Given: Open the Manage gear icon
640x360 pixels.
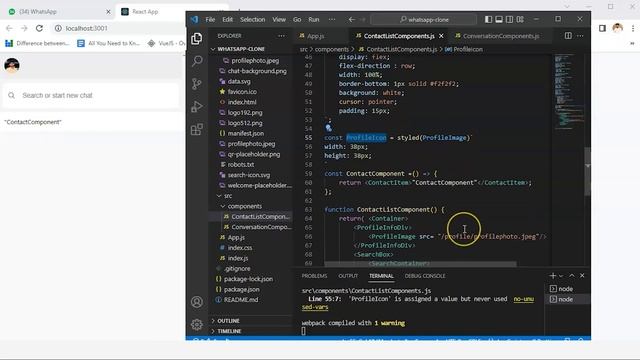Looking at the screenshot, I should 197,324.
